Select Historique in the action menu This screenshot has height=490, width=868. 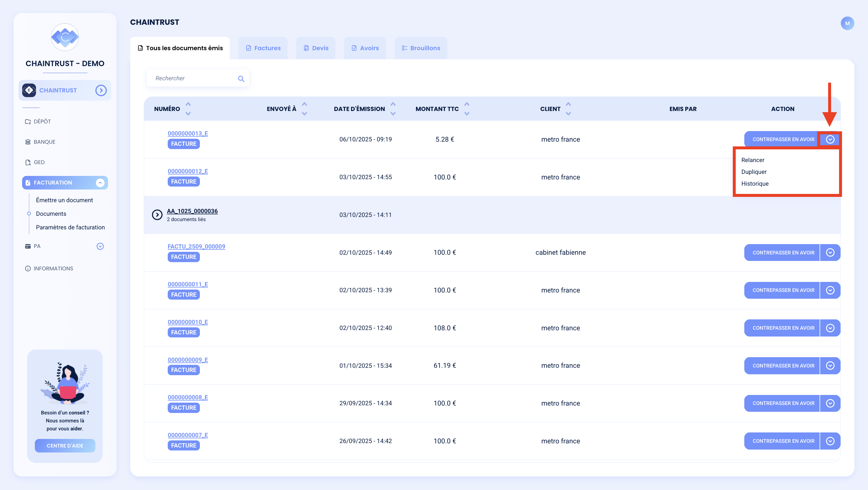tap(755, 184)
